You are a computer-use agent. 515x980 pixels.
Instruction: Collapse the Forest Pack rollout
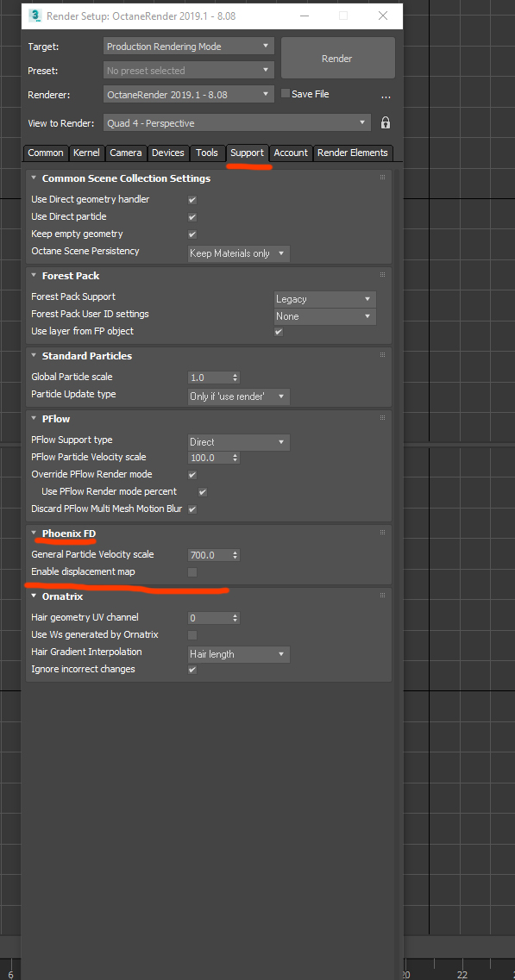pyautogui.click(x=34, y=275)
